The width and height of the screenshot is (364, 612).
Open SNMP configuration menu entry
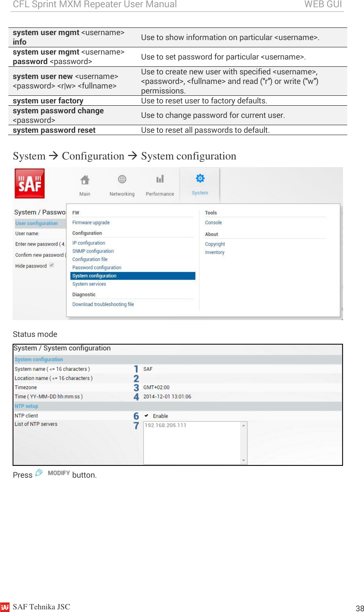93,251
